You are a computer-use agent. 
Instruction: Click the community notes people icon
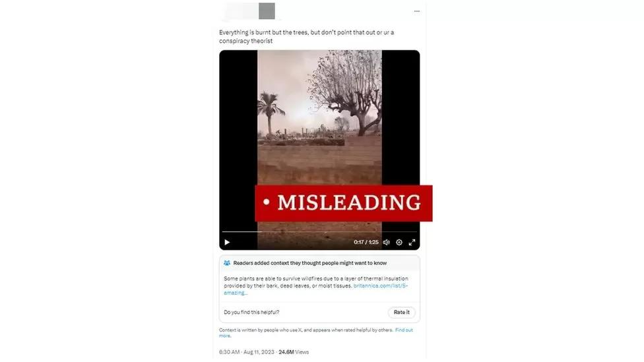pyautogui.click(x=227, y=263)
